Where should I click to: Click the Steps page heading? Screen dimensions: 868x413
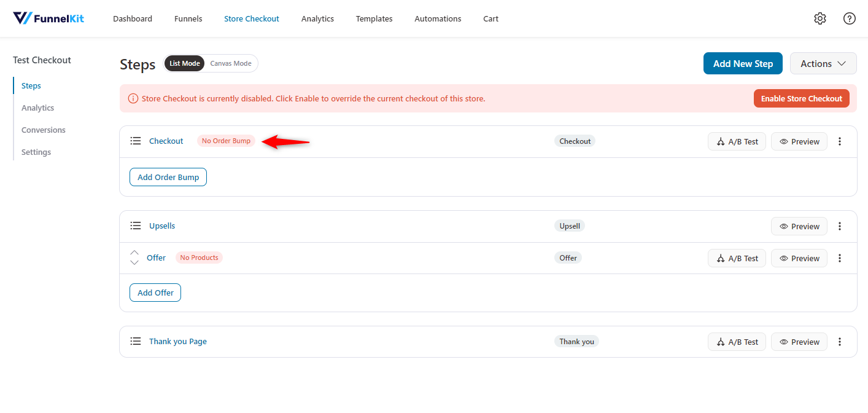138,65
